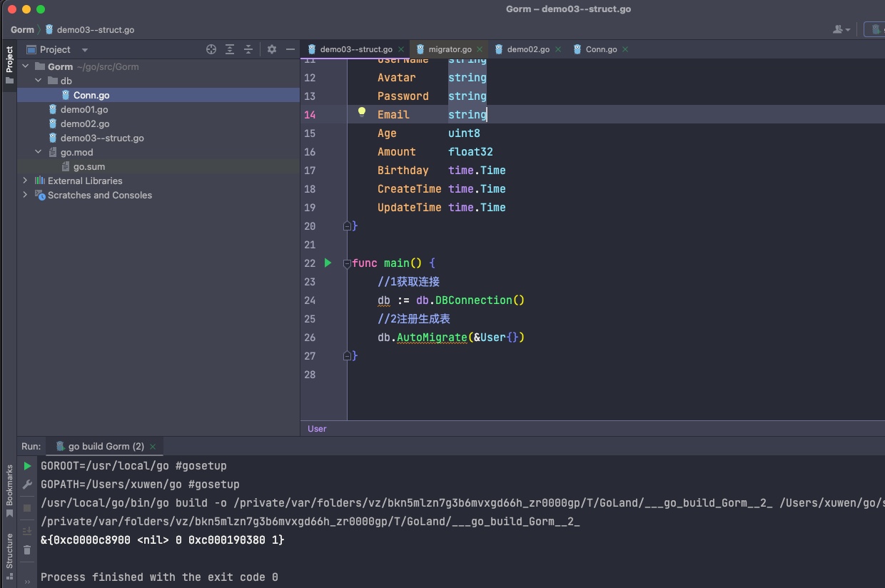Click the Stop square icon in Run panel
The height and width of the screenshot is (588, 885).
[x=27, y=507]
